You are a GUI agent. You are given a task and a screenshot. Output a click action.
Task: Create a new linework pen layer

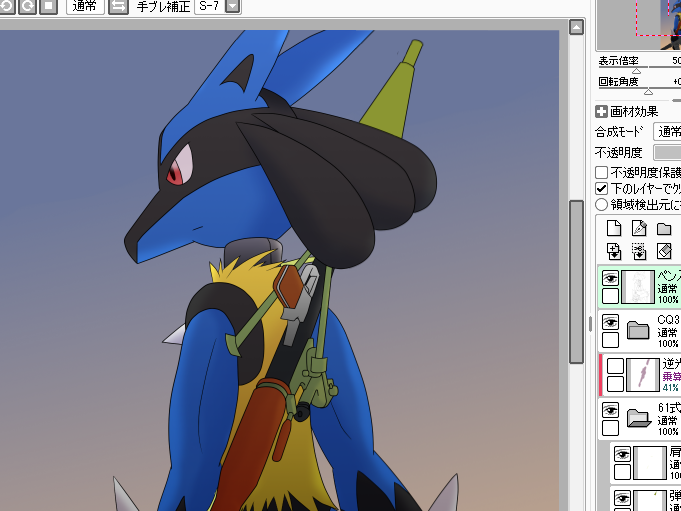[x=639, y=228]
